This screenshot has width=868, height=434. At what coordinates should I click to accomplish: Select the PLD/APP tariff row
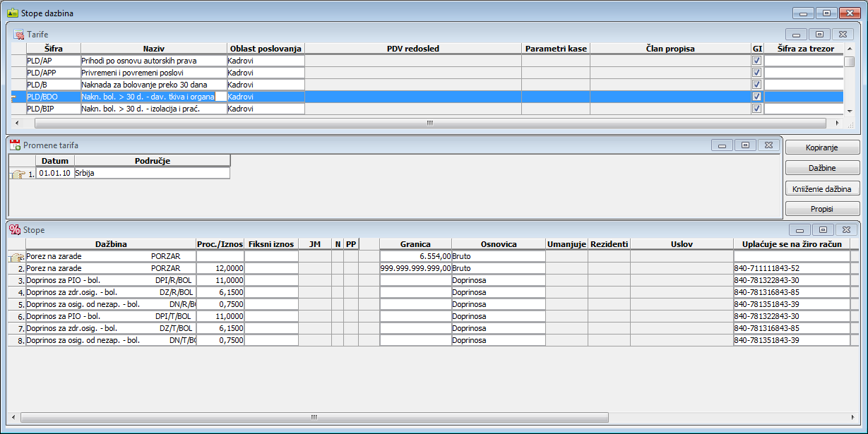[x=53, y=73]
